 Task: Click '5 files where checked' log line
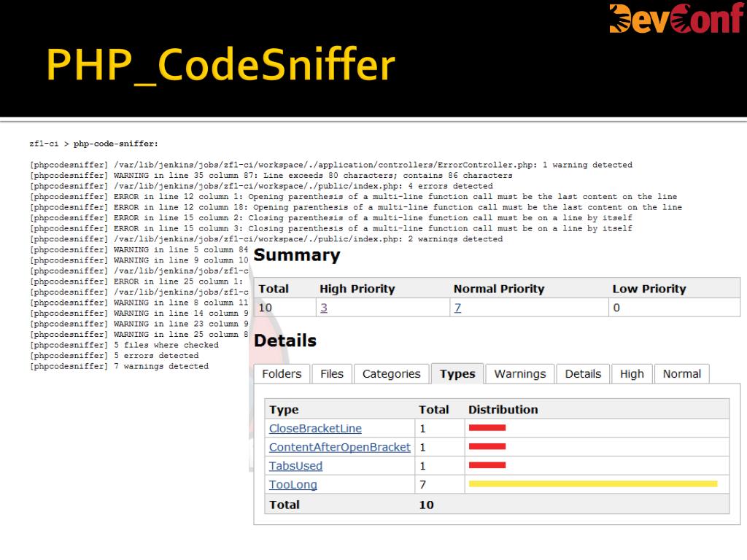click(x=124, y=345)
